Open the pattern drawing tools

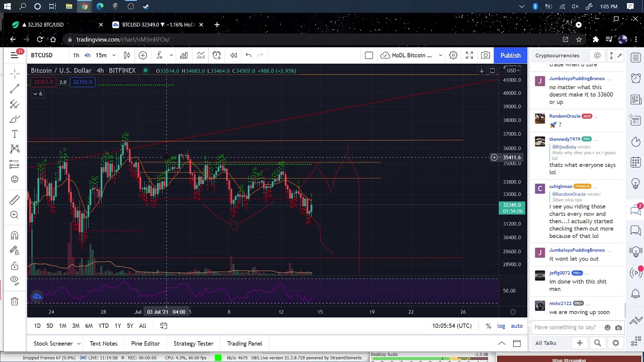15,149
